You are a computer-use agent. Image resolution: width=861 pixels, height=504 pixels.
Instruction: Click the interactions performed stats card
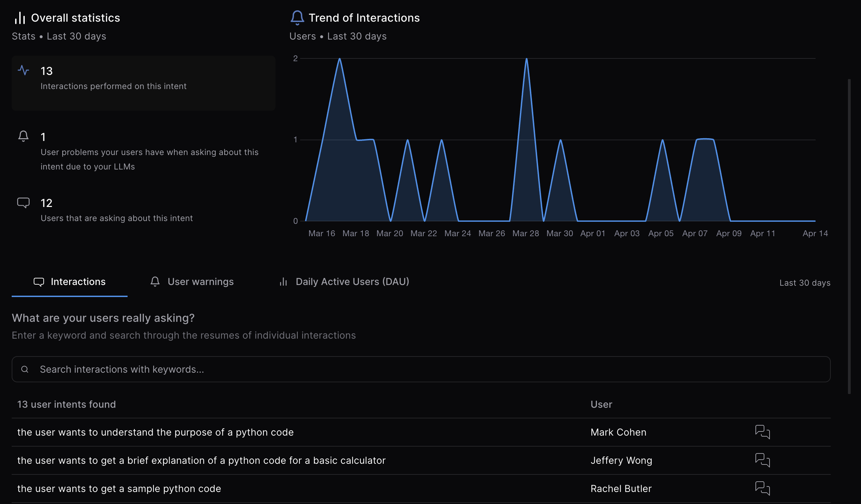point(143,83)
